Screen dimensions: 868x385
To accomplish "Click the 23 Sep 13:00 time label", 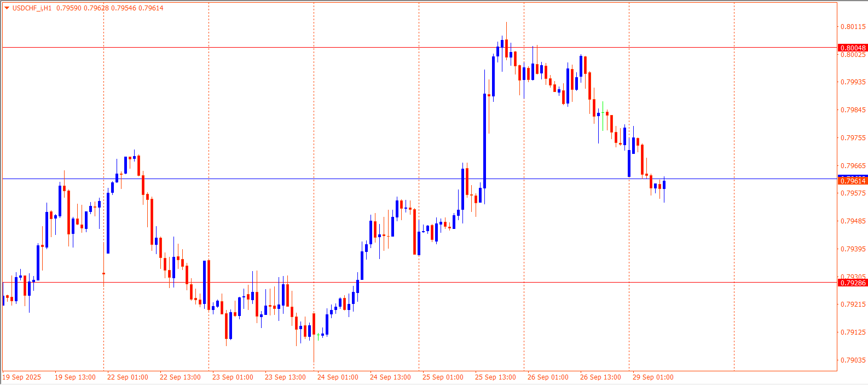I will [x=285, y=377].
